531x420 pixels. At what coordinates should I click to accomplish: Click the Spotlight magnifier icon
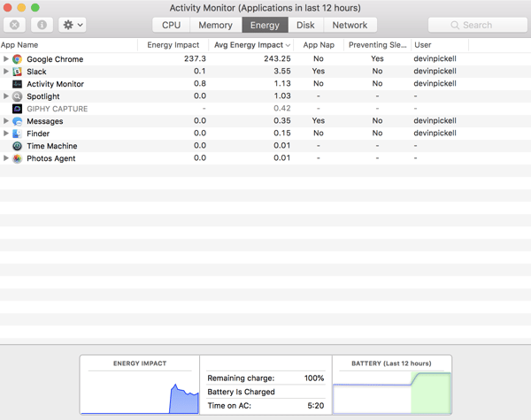click(18, 96)
